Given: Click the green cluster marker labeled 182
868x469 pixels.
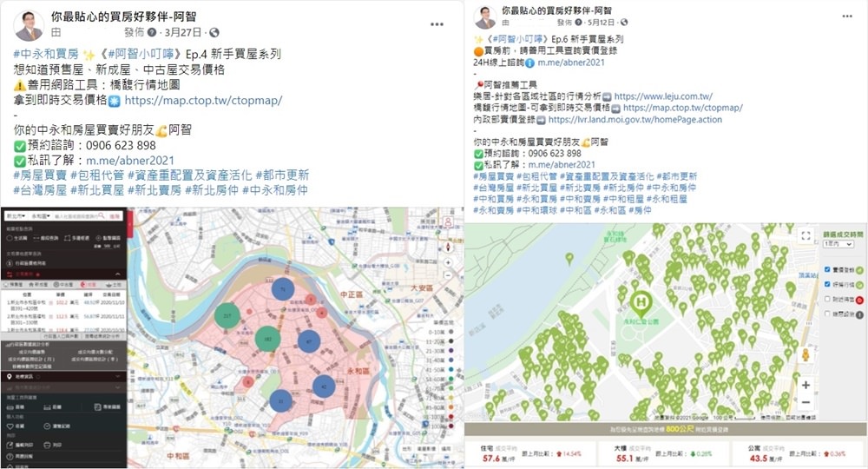Looking at the screenshot, I should [268, 339].
